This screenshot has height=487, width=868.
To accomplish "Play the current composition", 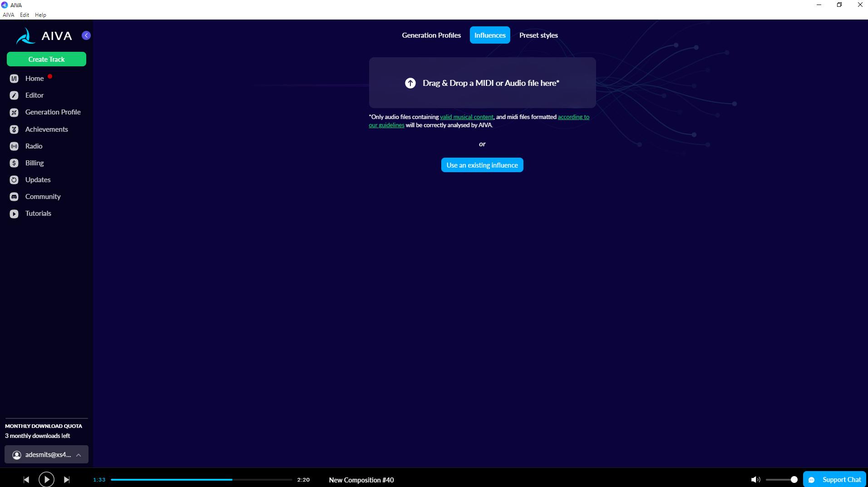I will point(46,479).
